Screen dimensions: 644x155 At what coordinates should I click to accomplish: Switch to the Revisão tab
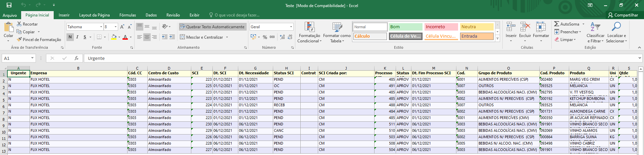coord(173,15)
